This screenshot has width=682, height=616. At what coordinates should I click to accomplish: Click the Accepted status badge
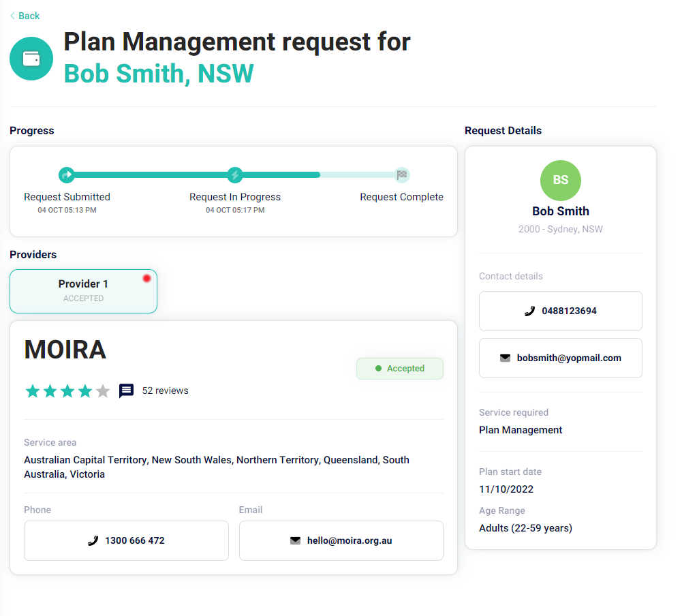click(400, 369)
